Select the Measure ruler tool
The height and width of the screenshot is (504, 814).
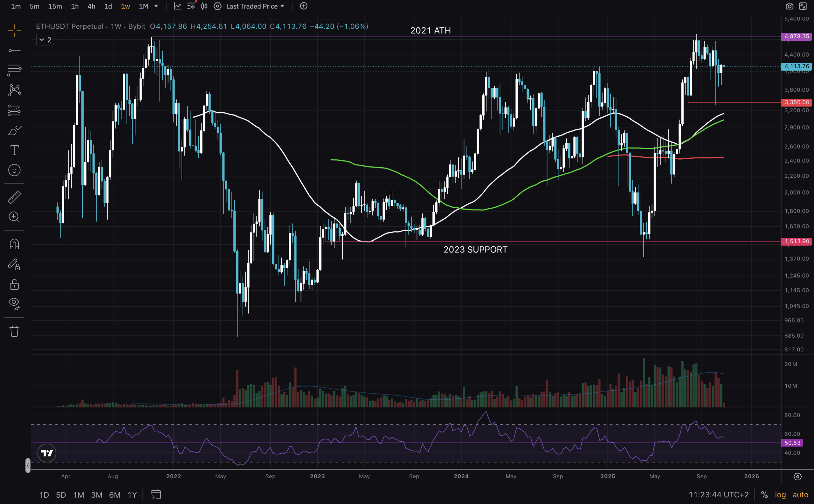coord(14,197)
